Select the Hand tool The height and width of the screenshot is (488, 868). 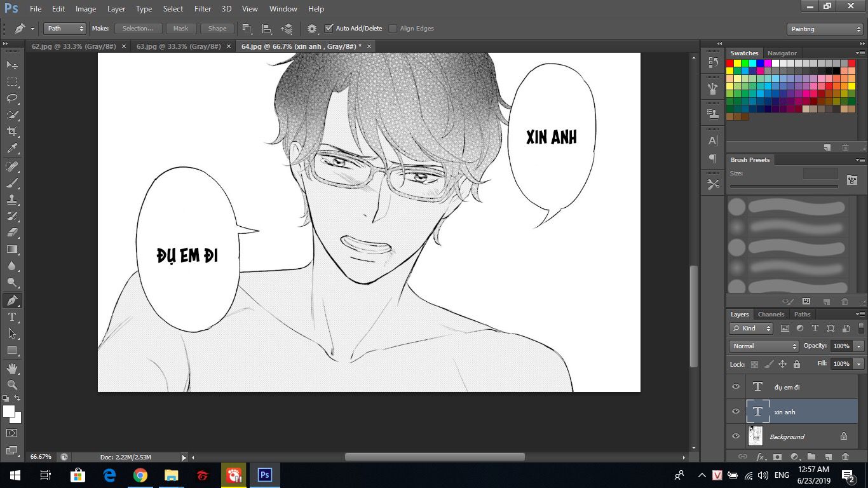12,368
